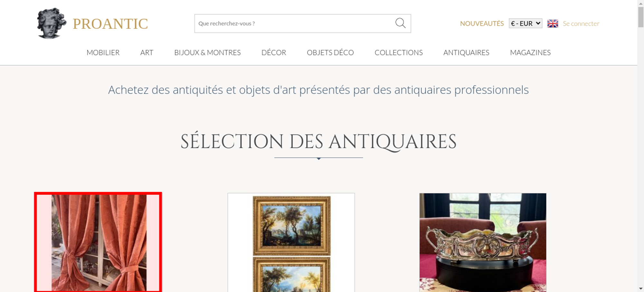This screenshot has height=292, width=644.
Task: Click the NOUVEAUTÉS link
Action: [482, 23]
